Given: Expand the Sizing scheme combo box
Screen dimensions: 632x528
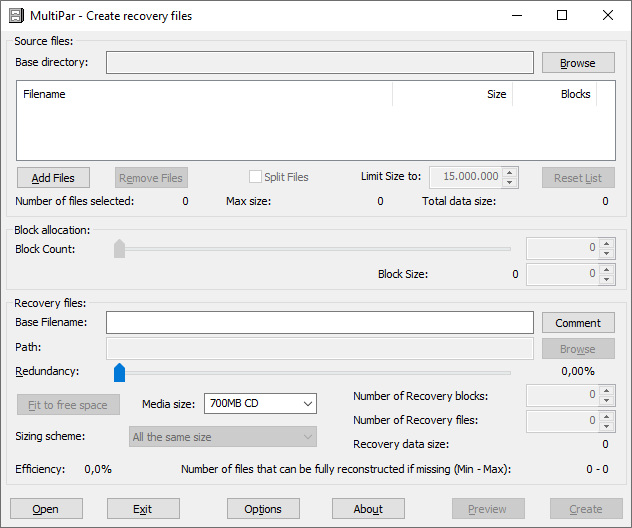Looking at the screenshot, I should [223, 437].
